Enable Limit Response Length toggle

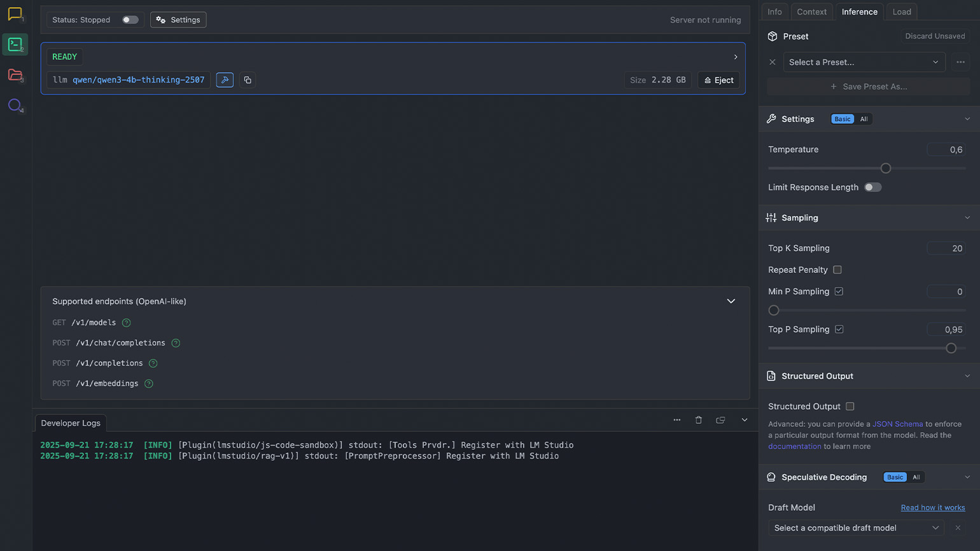[x=872, y=187]
